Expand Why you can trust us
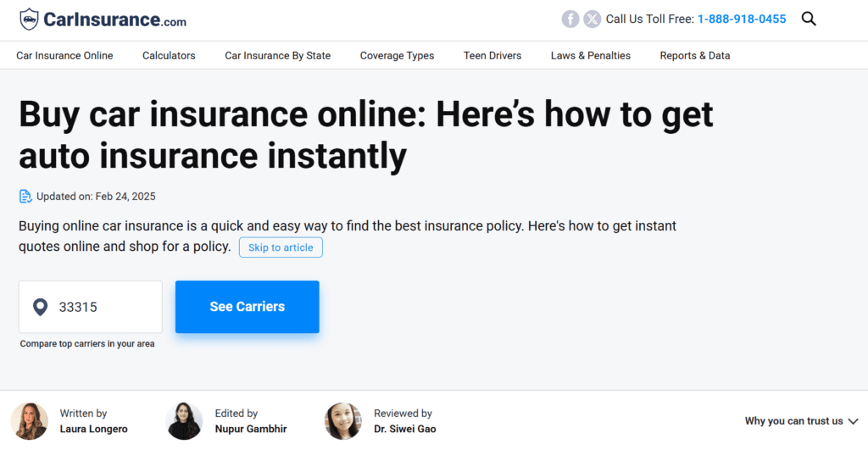Viewport: 868px width, 450px height. [x=801, y=421]
